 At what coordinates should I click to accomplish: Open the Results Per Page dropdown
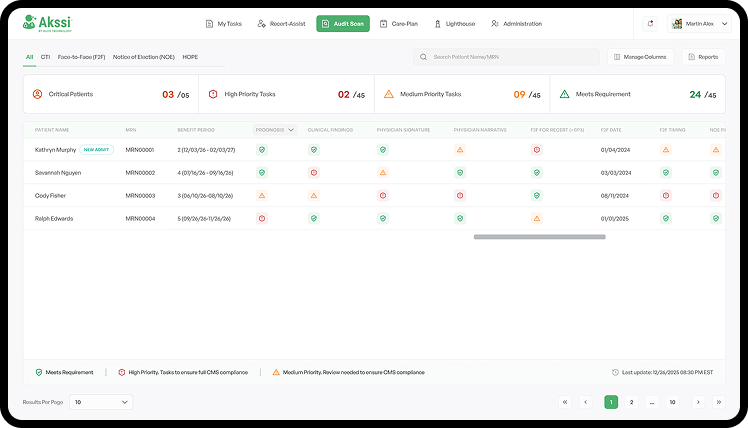(x=101, y=402)
